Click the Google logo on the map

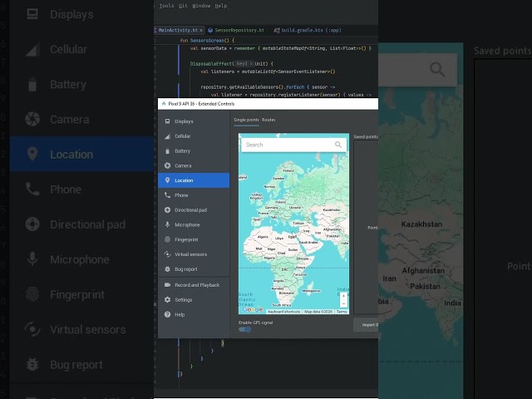[253, 309]
